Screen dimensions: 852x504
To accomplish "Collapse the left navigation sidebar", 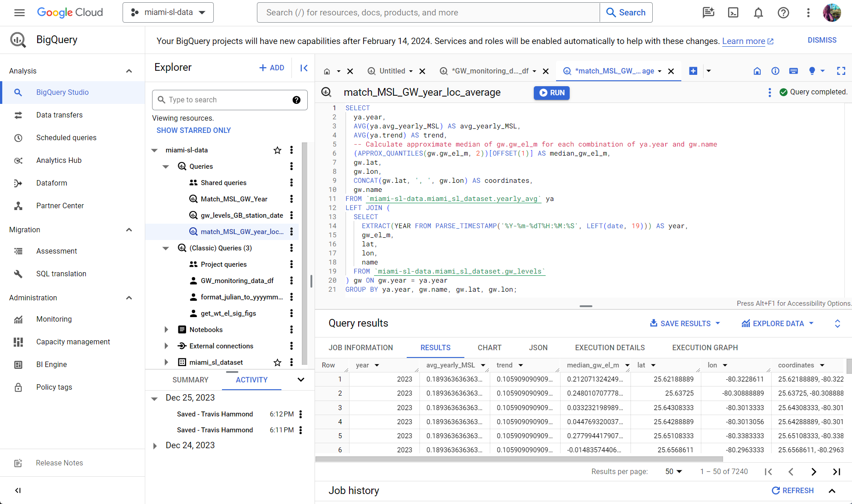I will tap(18, 490).
